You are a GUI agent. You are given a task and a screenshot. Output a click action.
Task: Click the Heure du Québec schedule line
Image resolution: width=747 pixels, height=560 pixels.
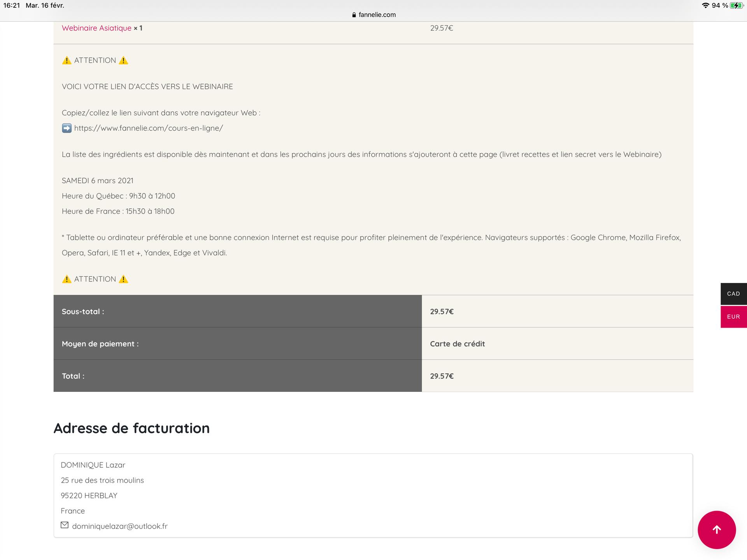[119, 196]
